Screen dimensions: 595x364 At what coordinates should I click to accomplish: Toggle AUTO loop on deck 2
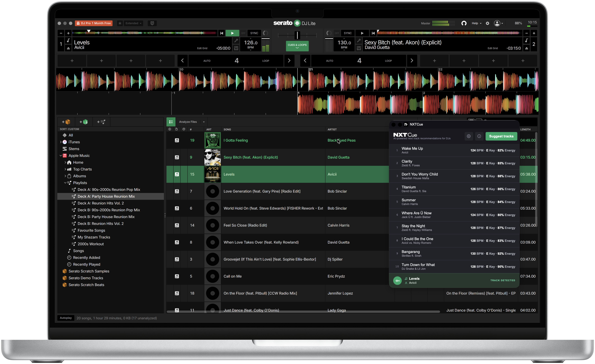pos(330,61)
